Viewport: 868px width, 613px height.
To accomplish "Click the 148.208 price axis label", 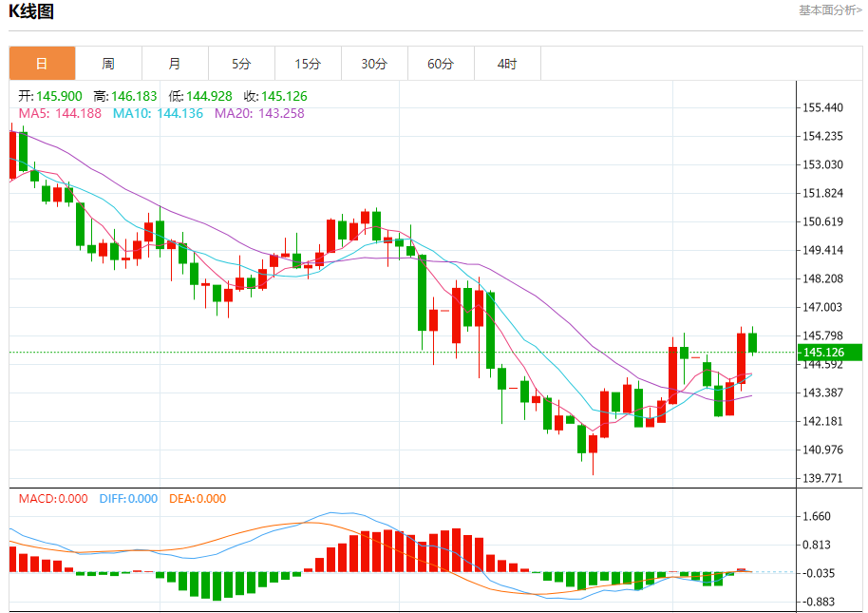I will (x=823, y=278).
